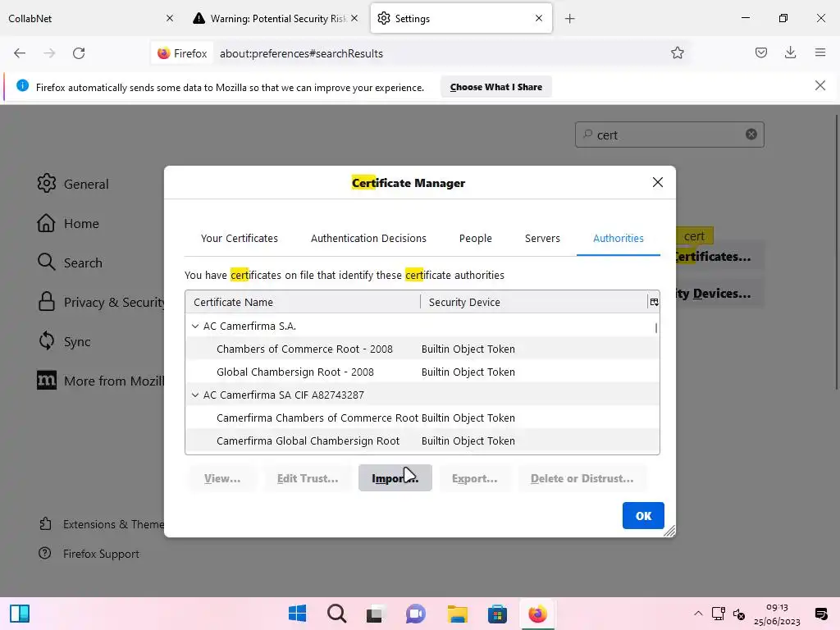Select Camerfirma Global Chambersign Root row
Screen dimensions: 840x630
pos(422,441)
